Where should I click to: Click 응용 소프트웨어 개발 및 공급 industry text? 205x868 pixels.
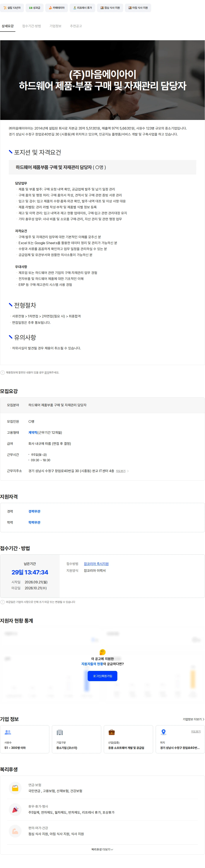[x=126, y=748]
